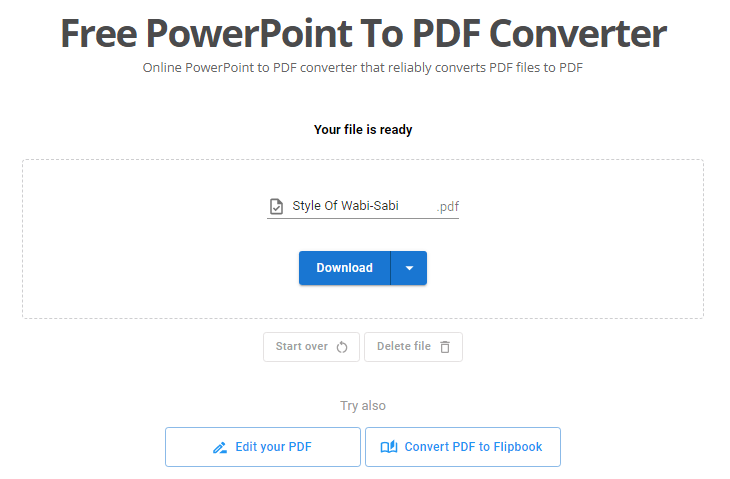This screenshot has width=730, height=479.
Task: Open the Convert PDF to Flipbook link
Action: coord(473,447)
